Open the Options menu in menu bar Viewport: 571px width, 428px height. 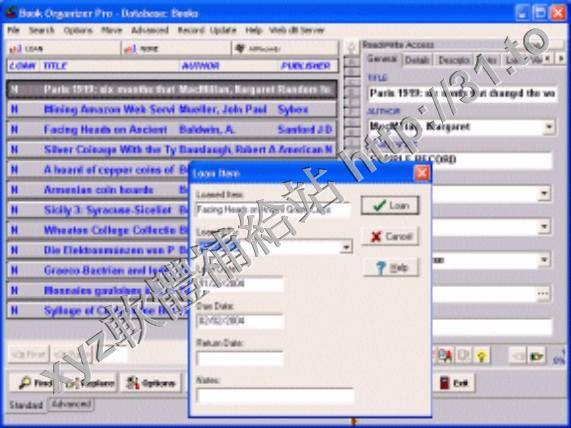(x=78, y=30)
